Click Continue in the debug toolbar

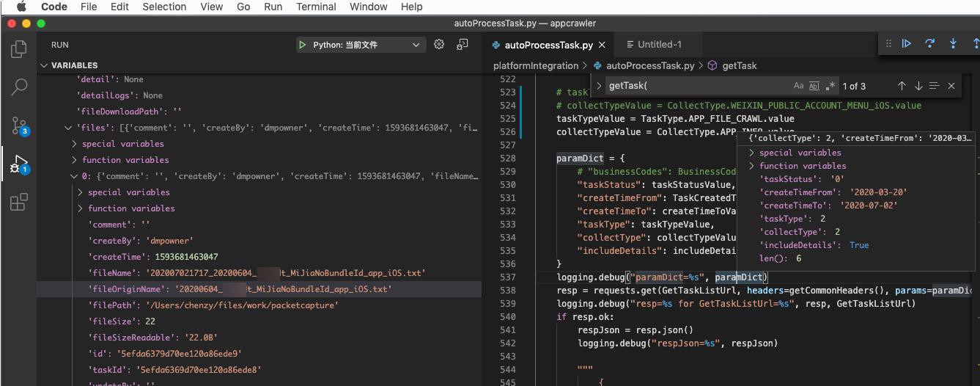(907, 44)
